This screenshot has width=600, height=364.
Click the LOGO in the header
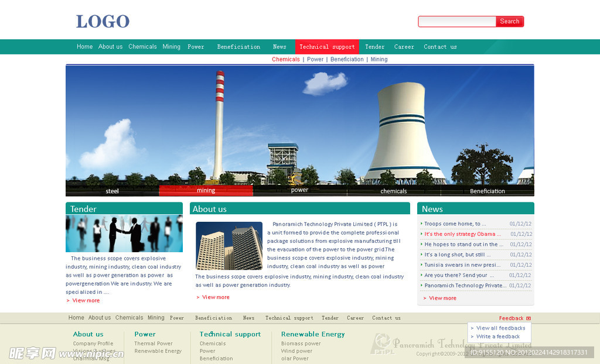pos(103,22)
